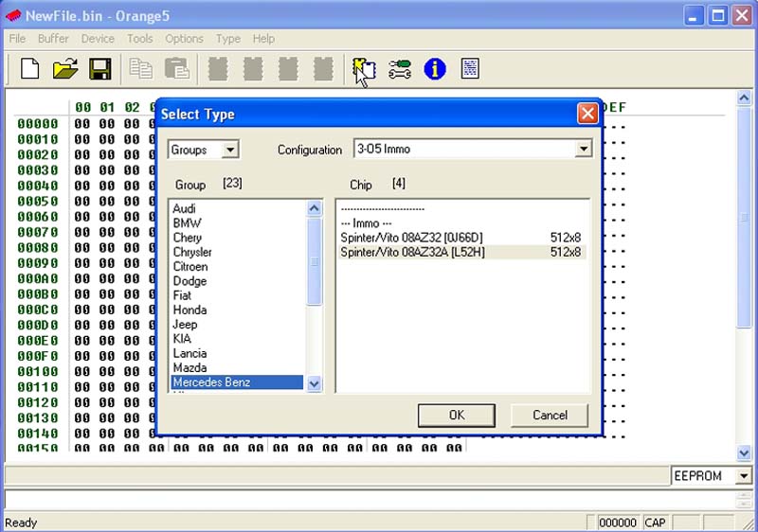This screenshot has height=532, width=758.
Task: Click the CAP indicator in the status bar
Action: point(655,523)
